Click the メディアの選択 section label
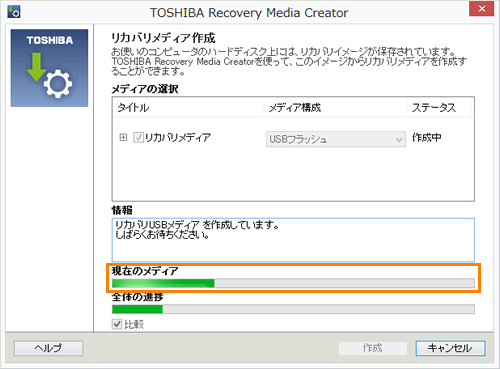 [145, 89]
